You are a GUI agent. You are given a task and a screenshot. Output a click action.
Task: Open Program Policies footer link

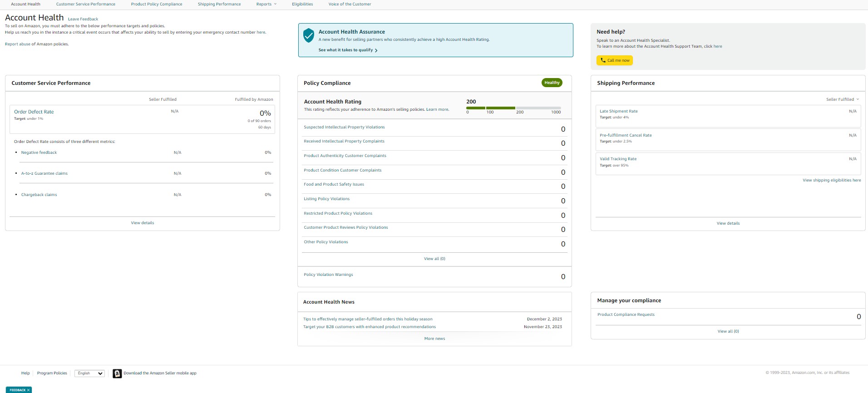point(52,373)
